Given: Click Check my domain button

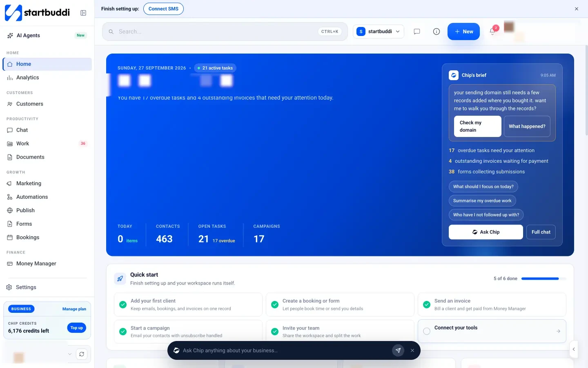Looking at the screenshot, I should tap(477, 126).
